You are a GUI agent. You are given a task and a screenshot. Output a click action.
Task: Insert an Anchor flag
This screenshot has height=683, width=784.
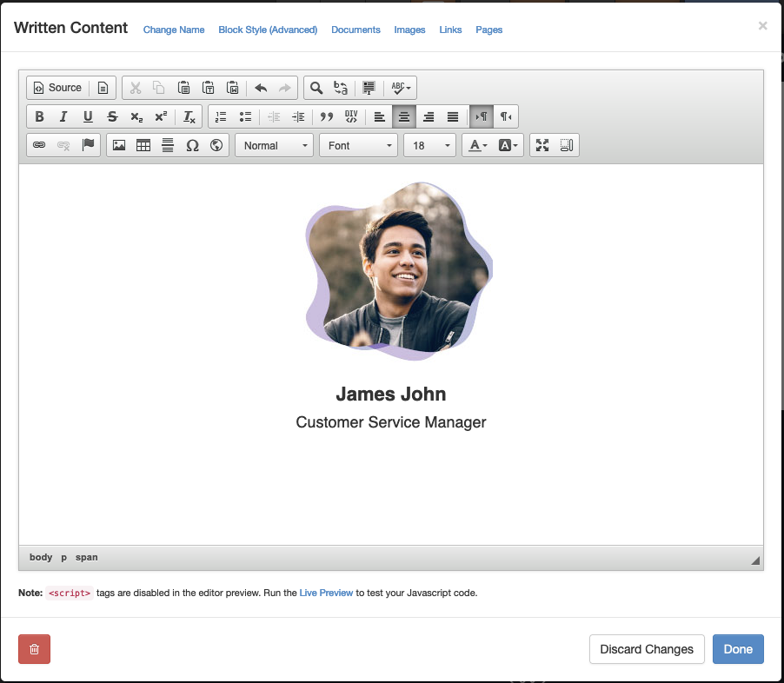point(88,145)
